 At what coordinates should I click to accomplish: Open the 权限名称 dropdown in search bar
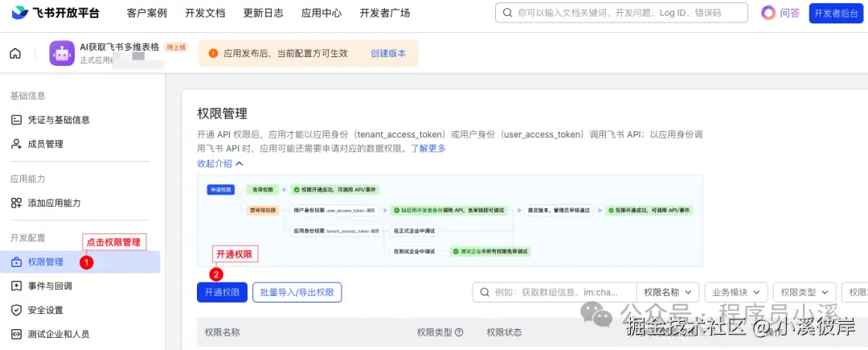coord(668,292)
